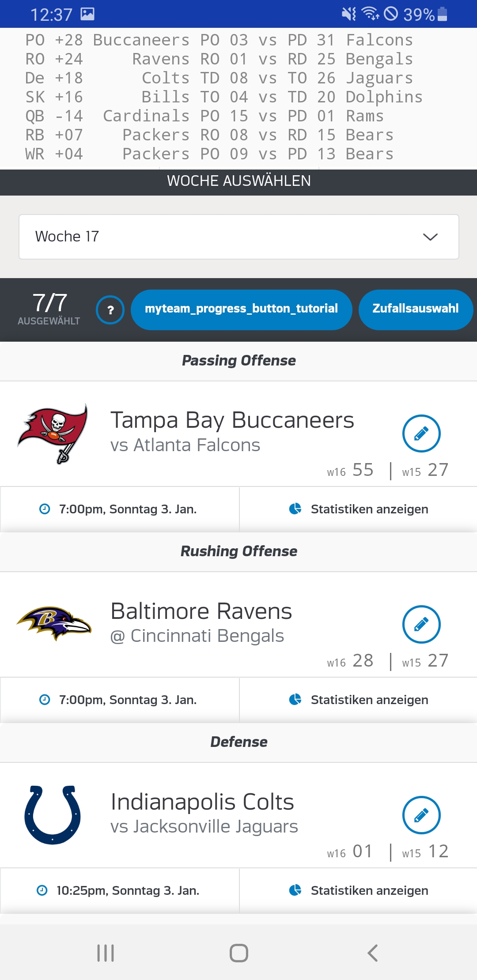
Task: Tap the Colts horseshoe logo
Action: click(53, 815)
